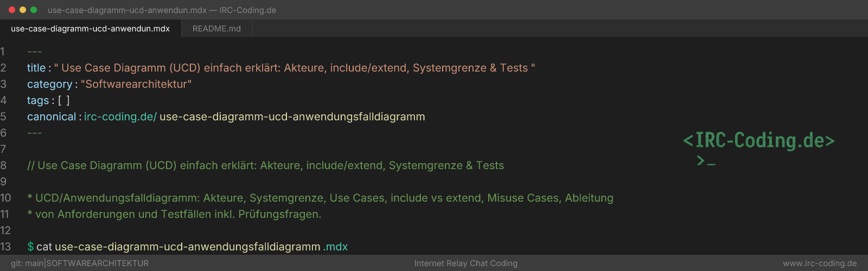Screen dimensions: 868x271
Task: Open the irc-coding.de/ canonical link
Action: pyautogui.click(x=120, y=117)
